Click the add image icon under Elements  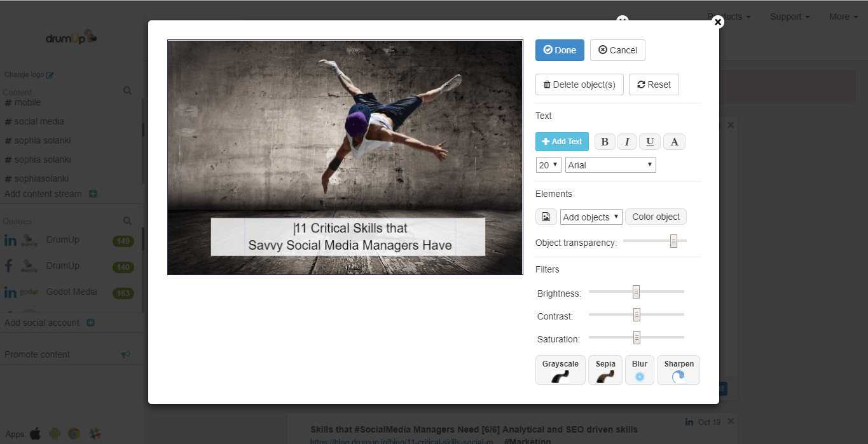coord(546,216)
